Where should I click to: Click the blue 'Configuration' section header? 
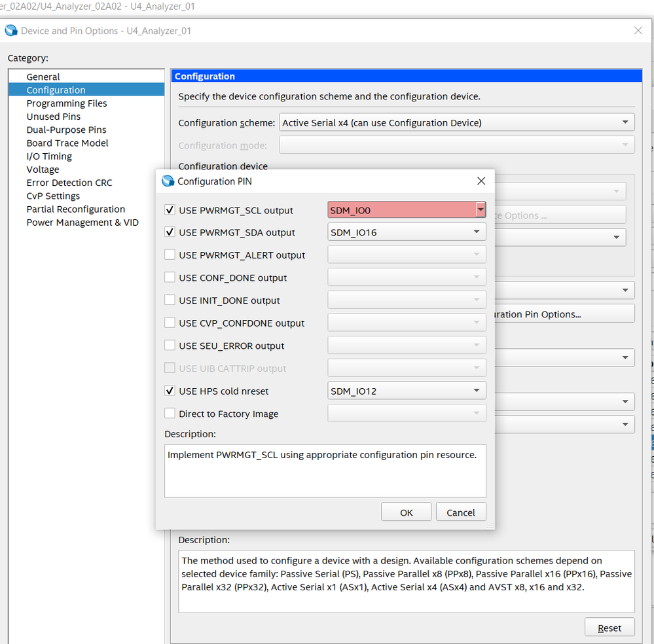point(407,76)
